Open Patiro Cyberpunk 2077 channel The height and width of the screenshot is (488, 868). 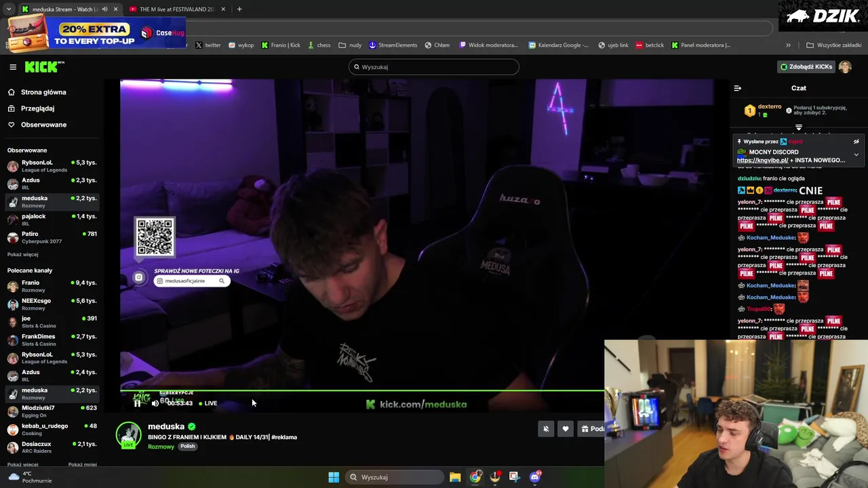pyautogui.click(x=52, y=237)
